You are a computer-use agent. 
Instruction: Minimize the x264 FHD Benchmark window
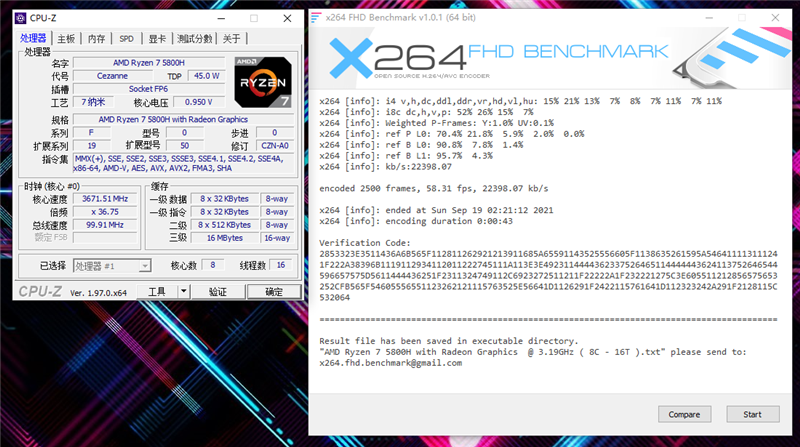[x=709, y=18]
